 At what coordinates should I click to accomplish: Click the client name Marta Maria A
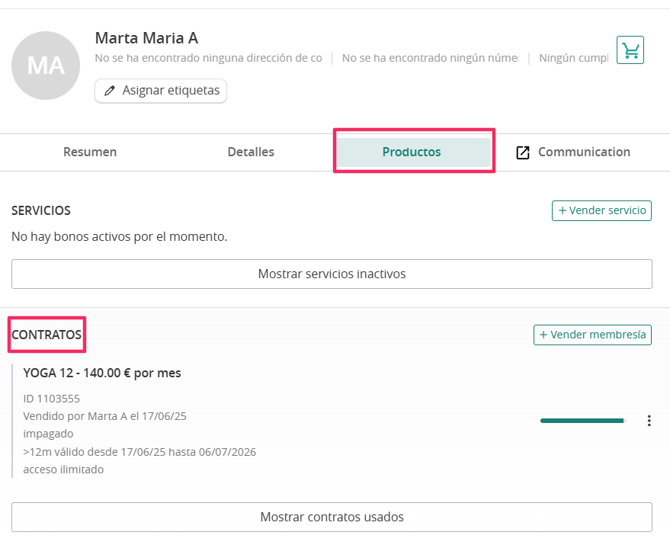147,38
